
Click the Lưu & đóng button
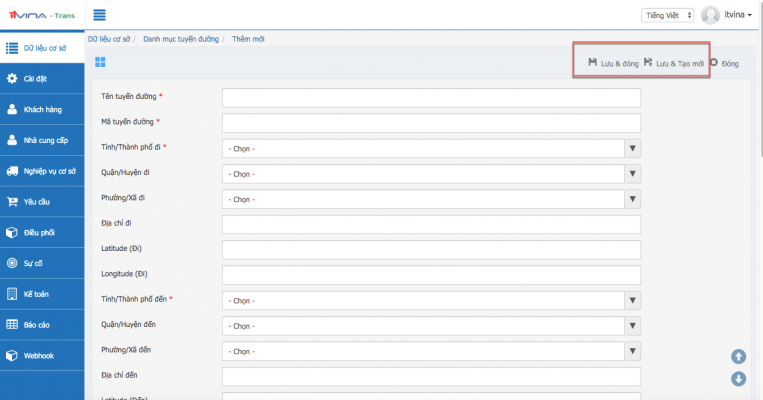613,63
